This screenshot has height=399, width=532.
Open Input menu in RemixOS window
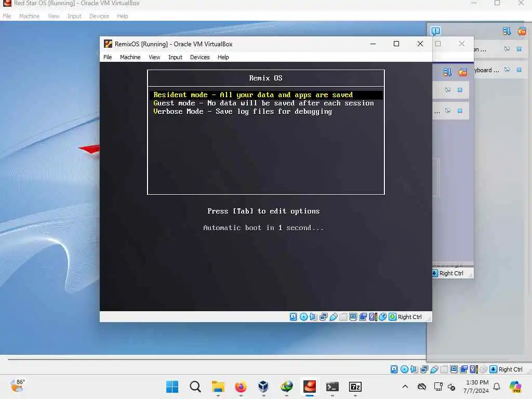175,57
